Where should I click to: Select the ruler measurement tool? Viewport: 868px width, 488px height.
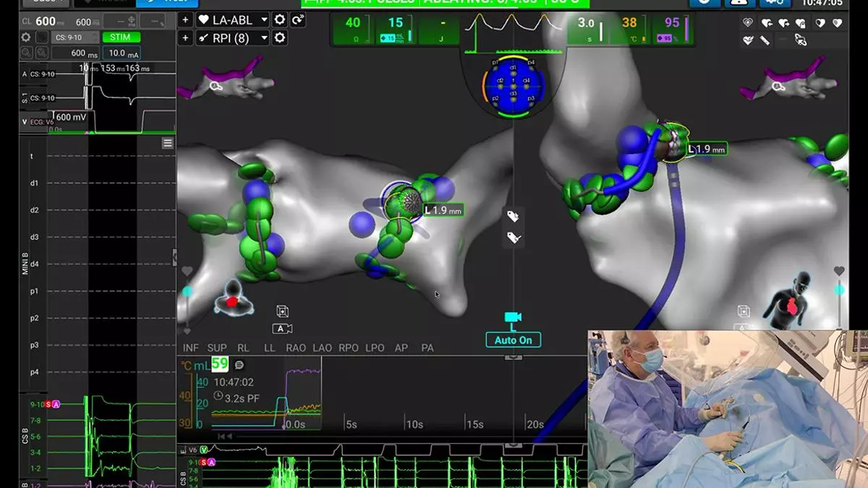point(765,41)
